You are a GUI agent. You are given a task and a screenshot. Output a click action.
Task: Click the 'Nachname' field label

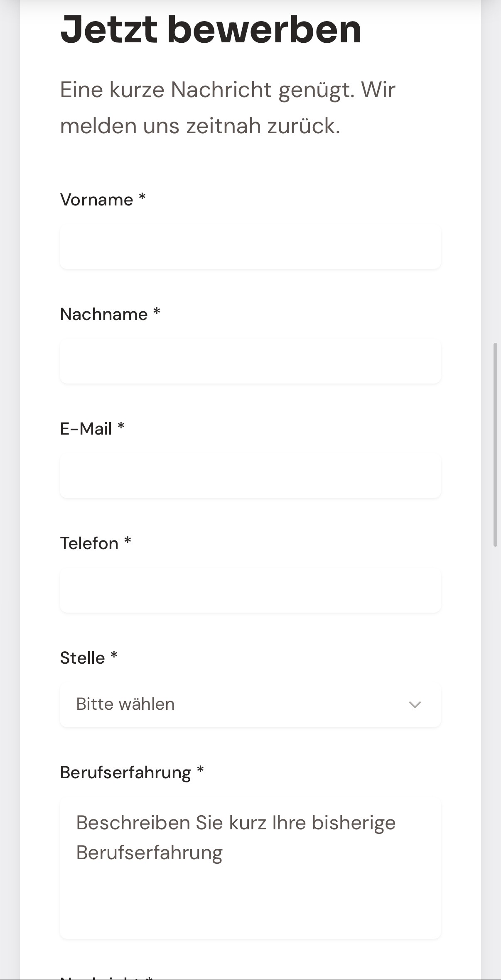coord(104,314)
